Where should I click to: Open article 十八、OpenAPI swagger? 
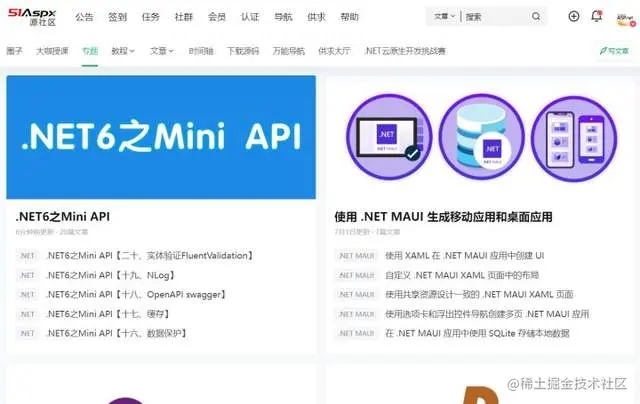tap(136, 295)
